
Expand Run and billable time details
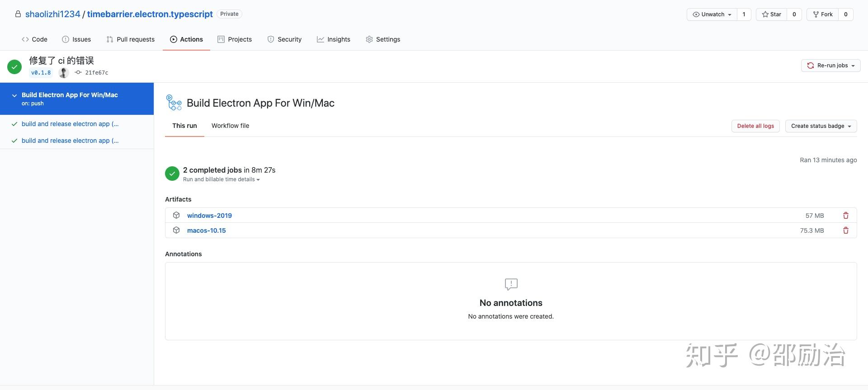pyautogui.click(x=222, y=179)
